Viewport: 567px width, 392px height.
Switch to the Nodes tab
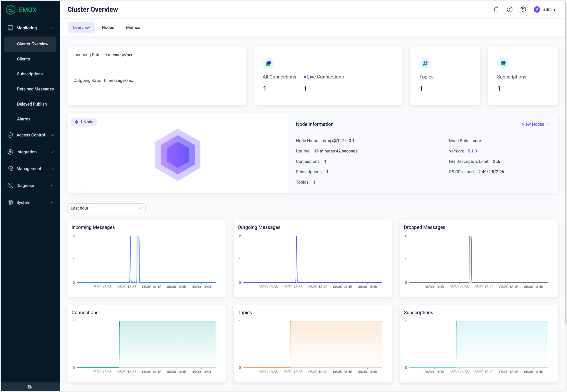point(108,27)
